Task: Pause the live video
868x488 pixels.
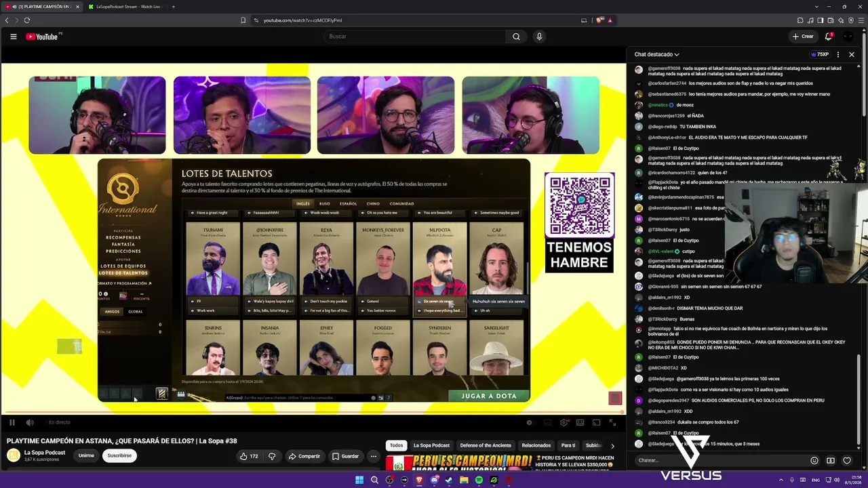Action: 12,422
